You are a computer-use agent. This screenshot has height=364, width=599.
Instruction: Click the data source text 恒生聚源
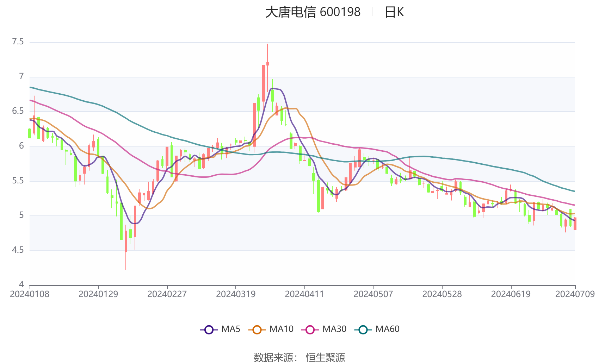tap(325, 357)
